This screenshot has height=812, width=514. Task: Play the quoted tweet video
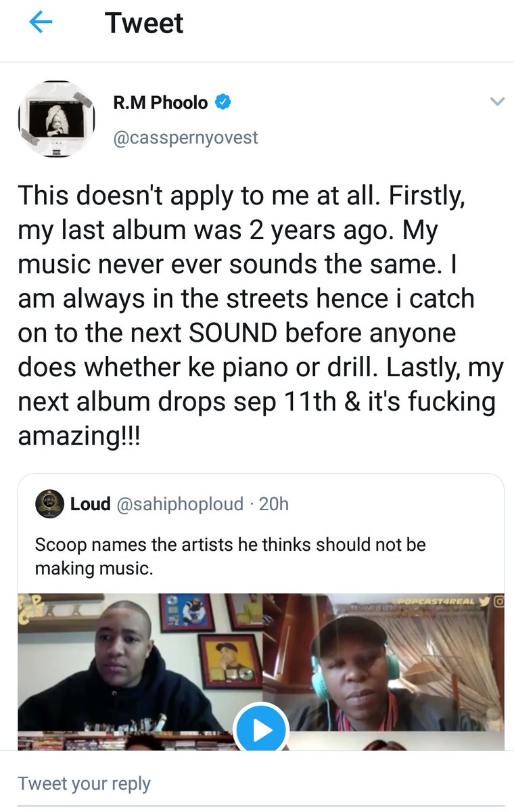[x=261, y=729]
